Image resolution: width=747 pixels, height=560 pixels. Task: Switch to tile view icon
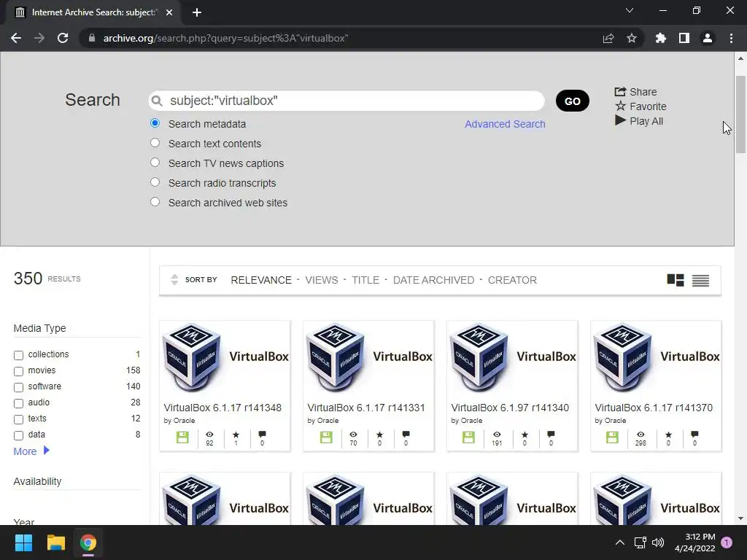[x=675, y=280]
